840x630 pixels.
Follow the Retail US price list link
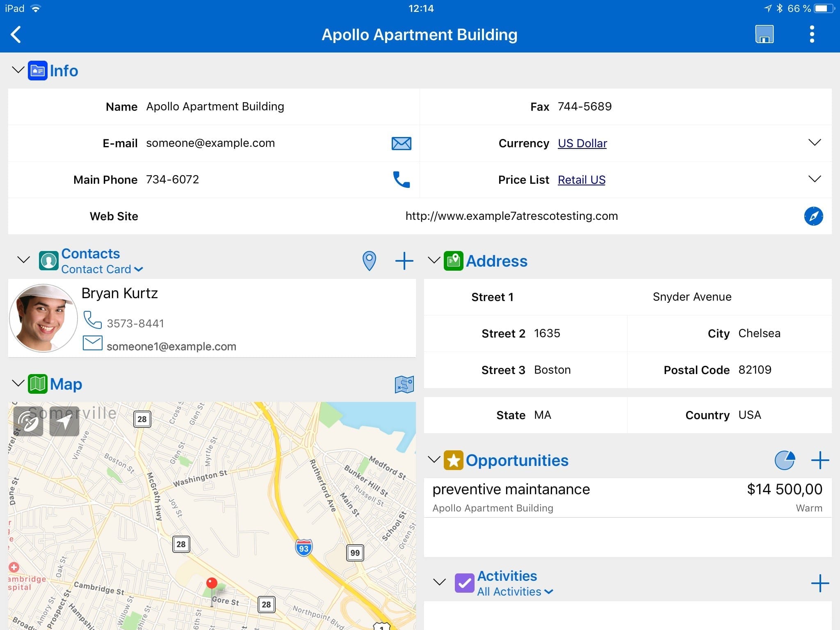[581, 180]
